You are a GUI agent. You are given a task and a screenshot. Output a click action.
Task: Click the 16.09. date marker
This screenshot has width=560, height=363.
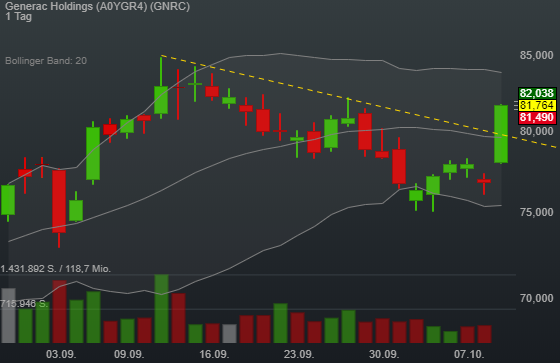coord(214,354)
